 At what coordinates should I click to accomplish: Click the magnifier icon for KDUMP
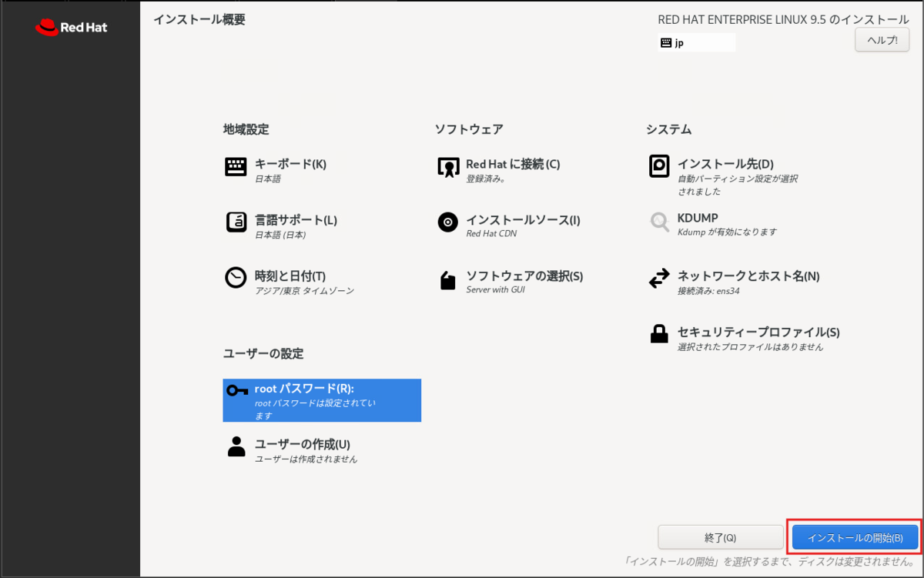[x=660, y=222]
